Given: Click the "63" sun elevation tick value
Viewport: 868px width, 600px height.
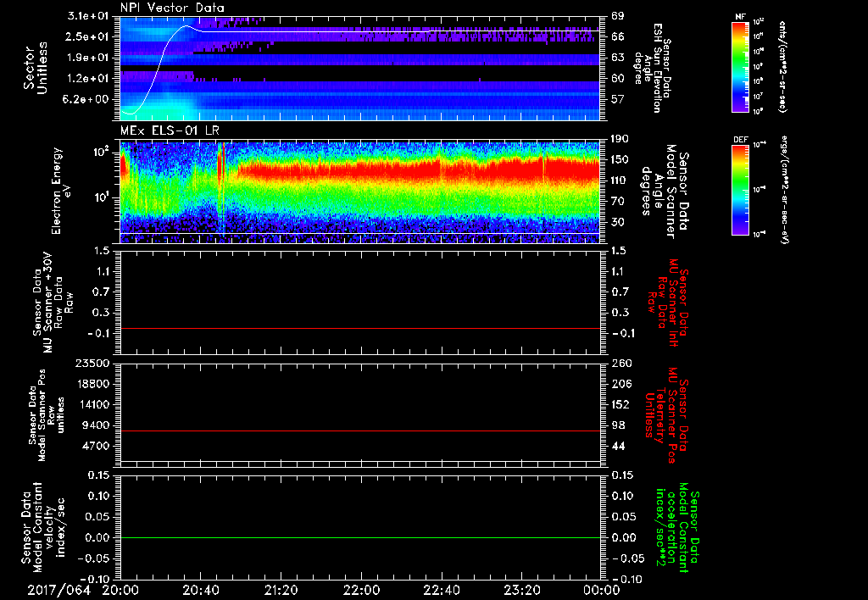Looking at the screenshot, I should [618, 58].
